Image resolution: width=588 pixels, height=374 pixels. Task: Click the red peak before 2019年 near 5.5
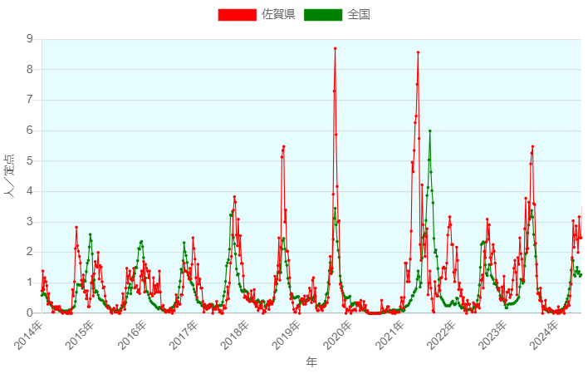click(283, 147)
